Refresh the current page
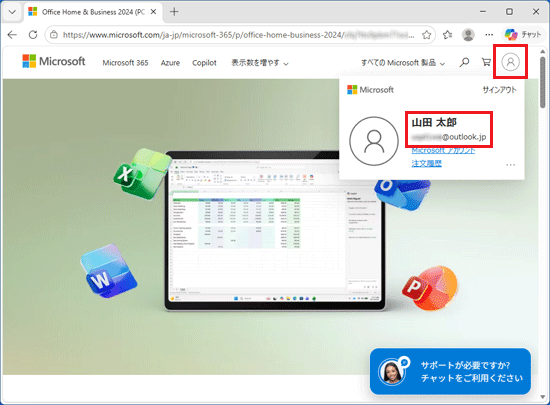The image size is (550, 405). pos(33,35)
